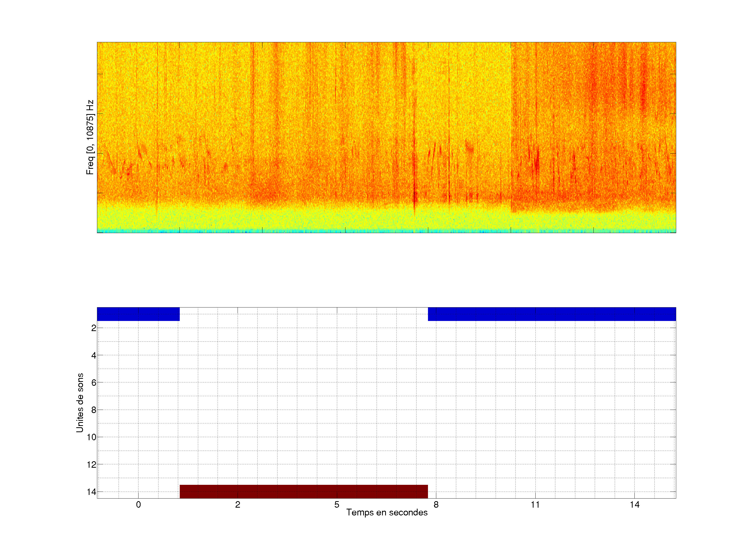Click the dark red bar at row 14
The height and width of the screenshot is (560, 747).
303,491
